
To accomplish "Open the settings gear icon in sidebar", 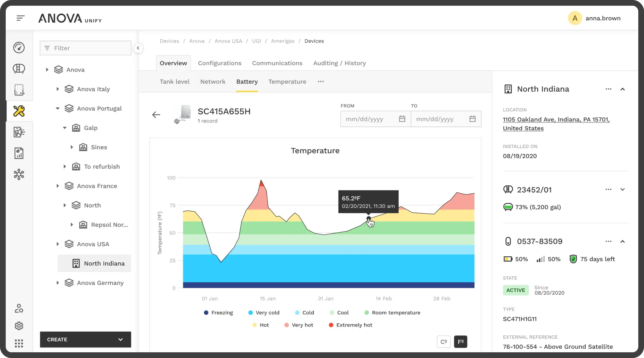I will click(19, 326).
